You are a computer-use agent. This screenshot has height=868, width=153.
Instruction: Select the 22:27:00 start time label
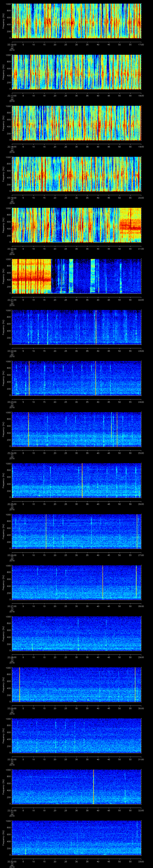(x=12, y=606)
